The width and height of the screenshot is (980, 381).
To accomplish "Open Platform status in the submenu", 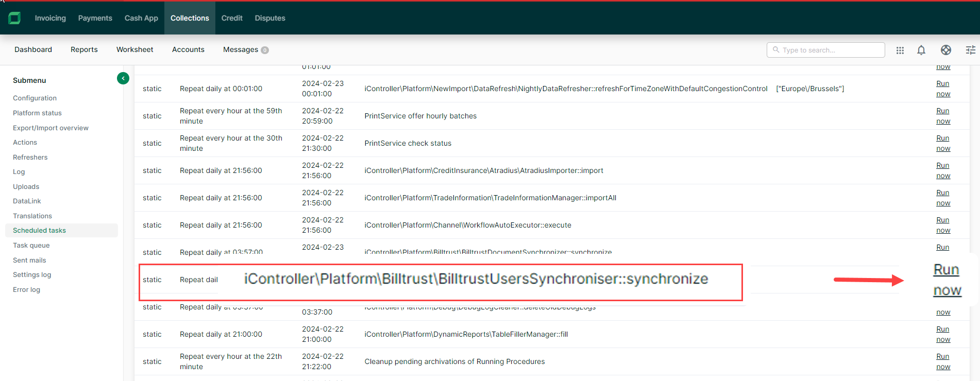I will (37, 113).
